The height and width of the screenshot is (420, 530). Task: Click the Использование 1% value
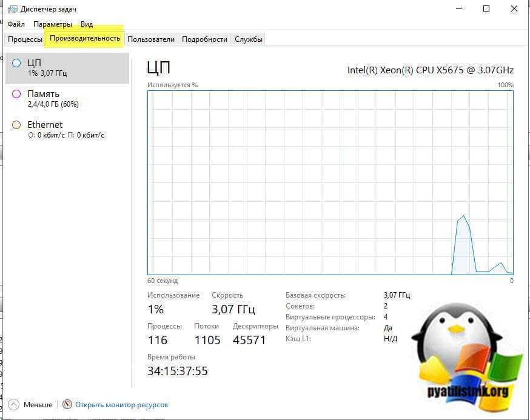click(x=156, y=309)
